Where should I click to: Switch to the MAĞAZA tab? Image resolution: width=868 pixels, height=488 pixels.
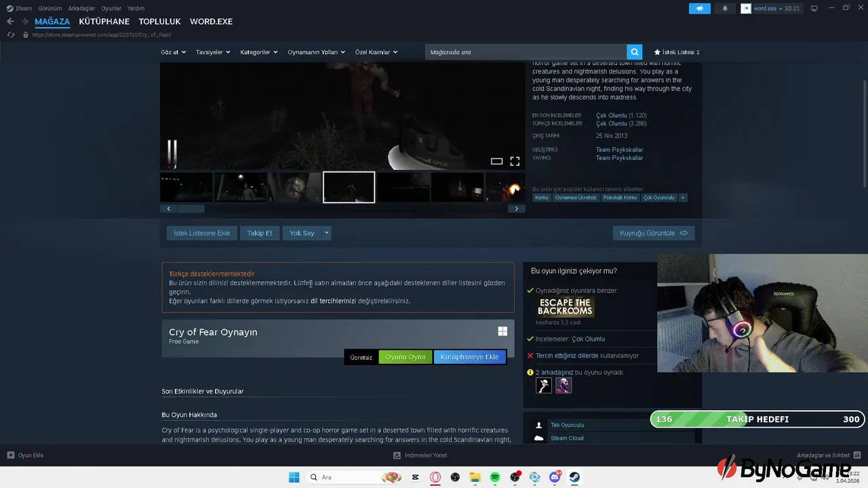click(x=52, y=22)
